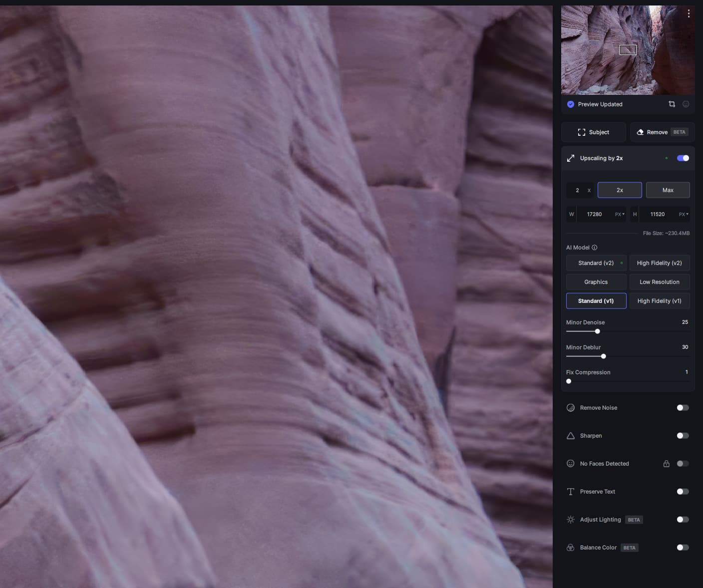The width and height of the screenshot is (703, 588).
Task: Open height PX unit dropdown
Action: click(684, 214)
